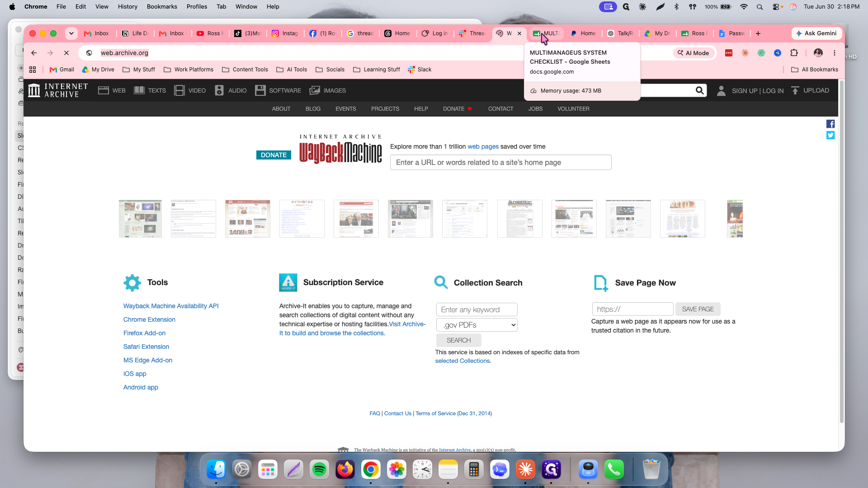868x488 pixels.
Task: Focus the Wayback Machine URL input field
Action: pos(500,162)
